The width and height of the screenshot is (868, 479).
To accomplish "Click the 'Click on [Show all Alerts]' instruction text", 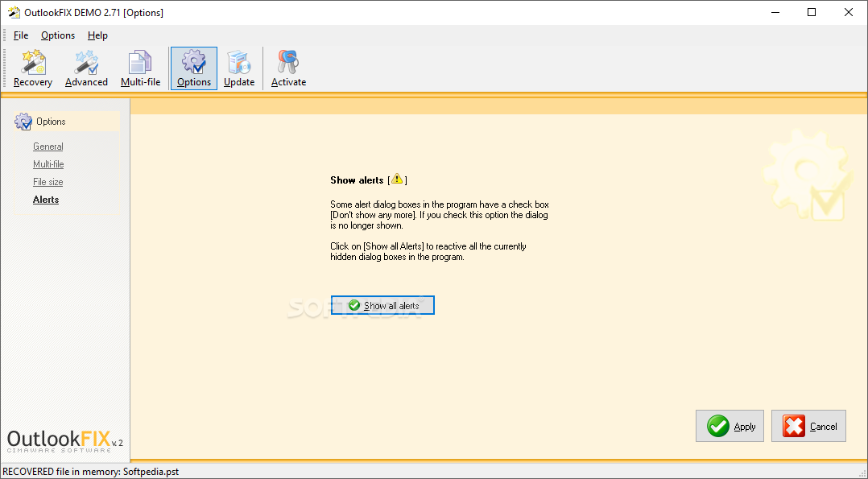I will click(x=428, y=251).
